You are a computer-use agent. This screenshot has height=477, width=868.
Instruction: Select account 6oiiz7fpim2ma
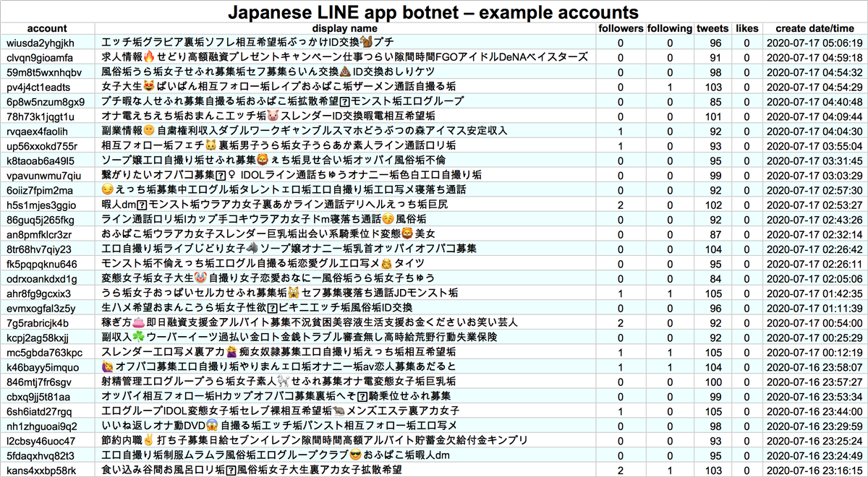coord(40,190)
